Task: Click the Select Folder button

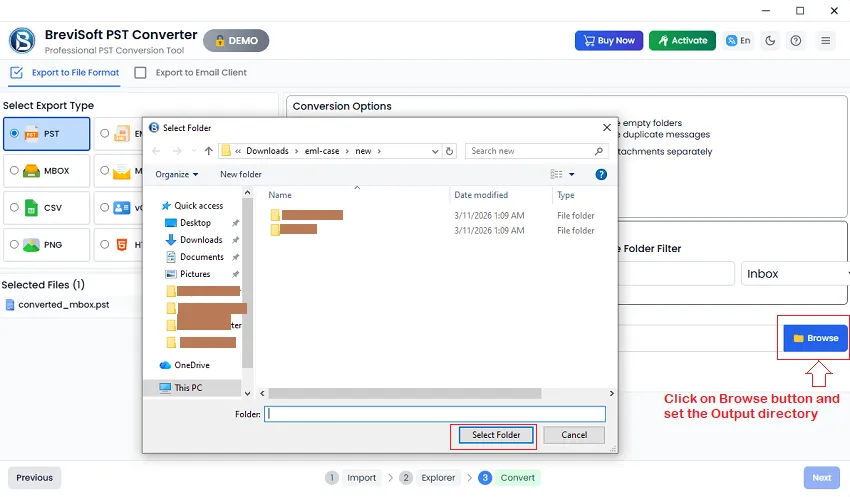Action: pyautogui.click(x=495, y=435)
